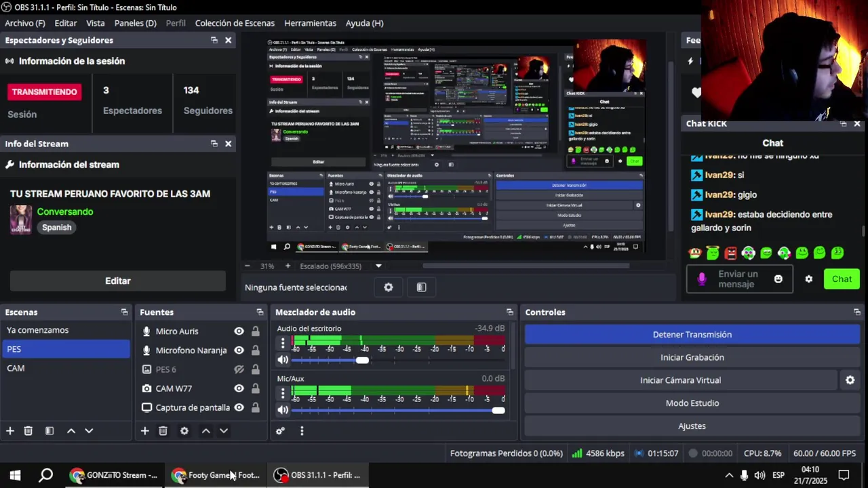Open advanced audio properties gear icon

(x=280, y=431)
